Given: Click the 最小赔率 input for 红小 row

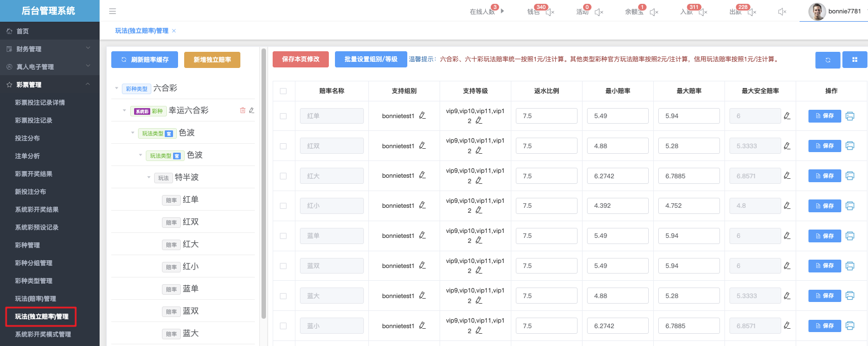Looking at the screenshot, I should coord(618,206).
